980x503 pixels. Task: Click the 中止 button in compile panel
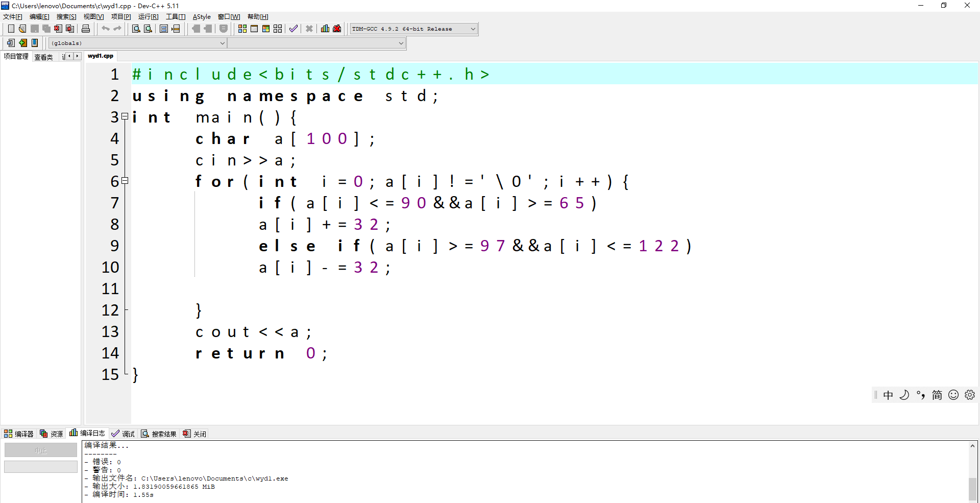[41, 450]
